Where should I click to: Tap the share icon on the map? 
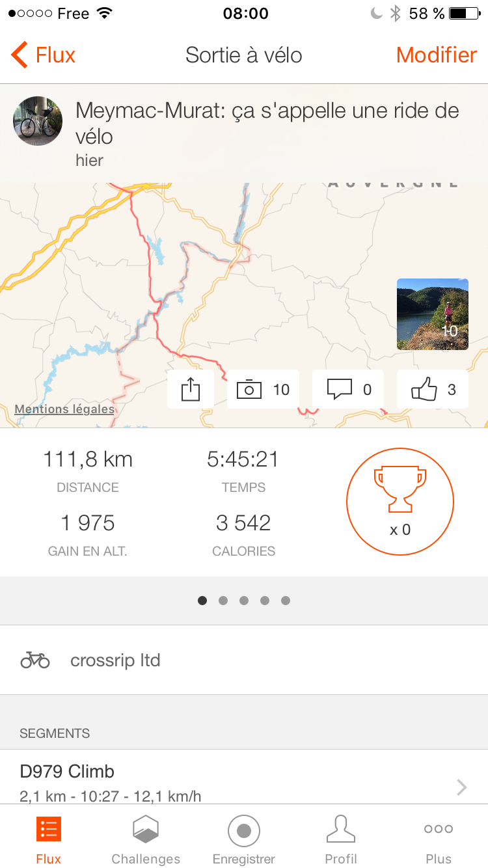tap(190, 390)
